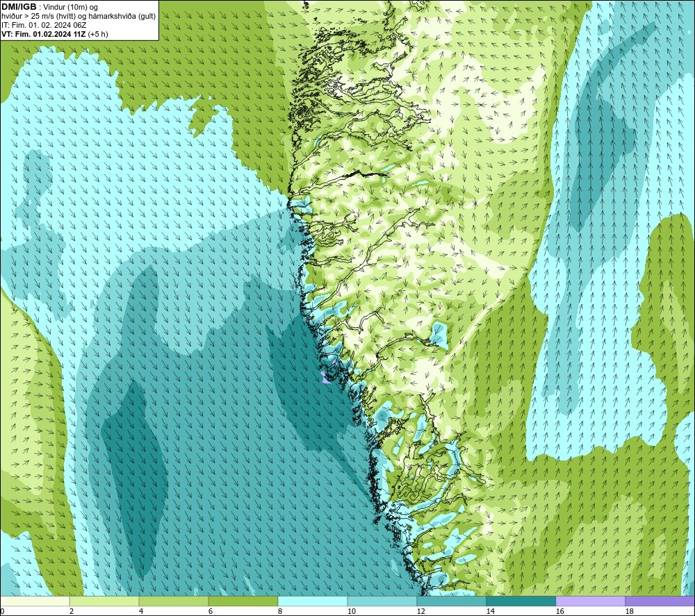Viewport: 695px width, 616px height.
Task: Click the DMI/IGB title text
Action: click(19, 7)
